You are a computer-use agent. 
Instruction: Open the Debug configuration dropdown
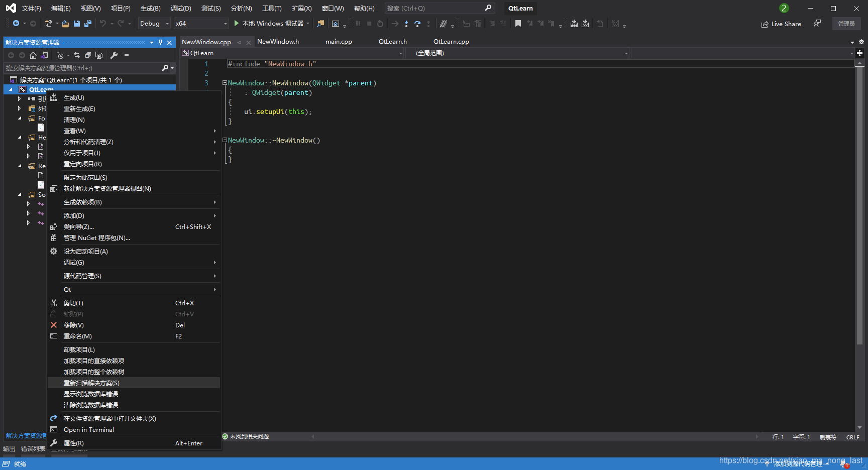154,24
